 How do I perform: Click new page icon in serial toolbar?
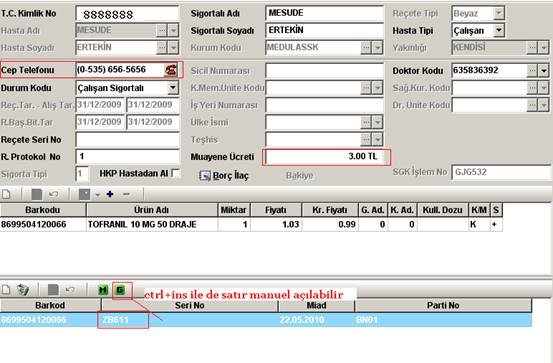pyautogui.click(x=6, y=290)
